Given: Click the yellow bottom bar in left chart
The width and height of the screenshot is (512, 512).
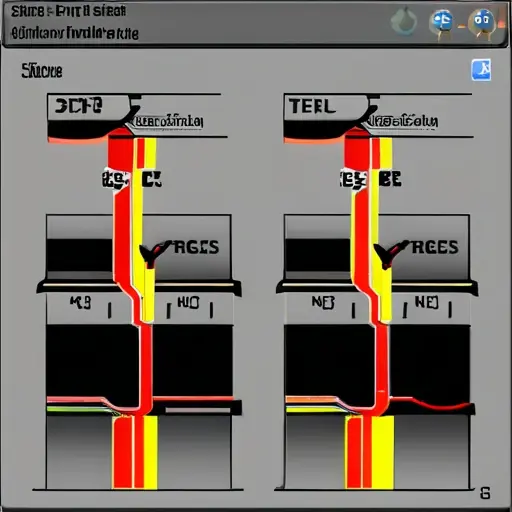Looking at the screenshot, I should pyautogui.click(x=150, y=452).
